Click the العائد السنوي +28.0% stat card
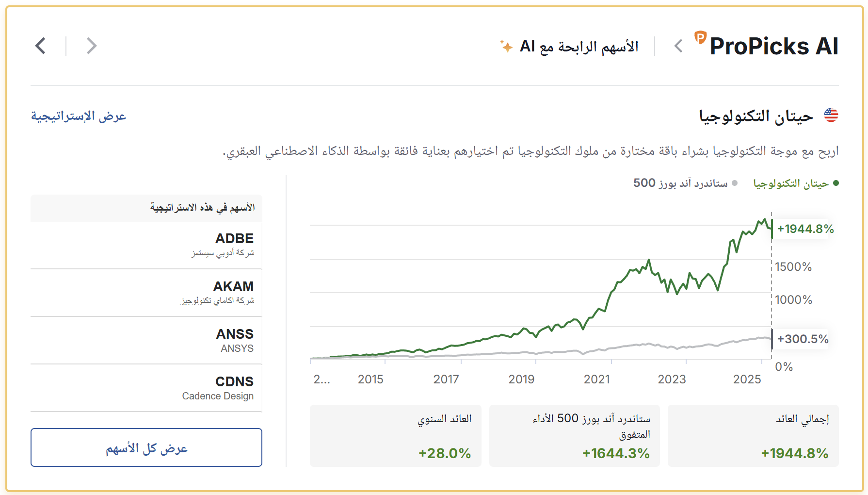868x495 pixels. point(396,436)
